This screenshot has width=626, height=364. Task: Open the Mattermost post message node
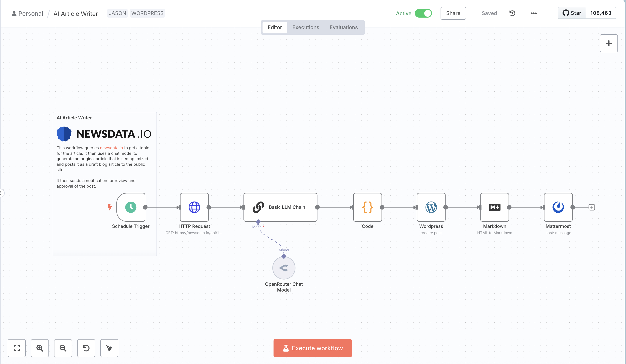coord(558,208)
